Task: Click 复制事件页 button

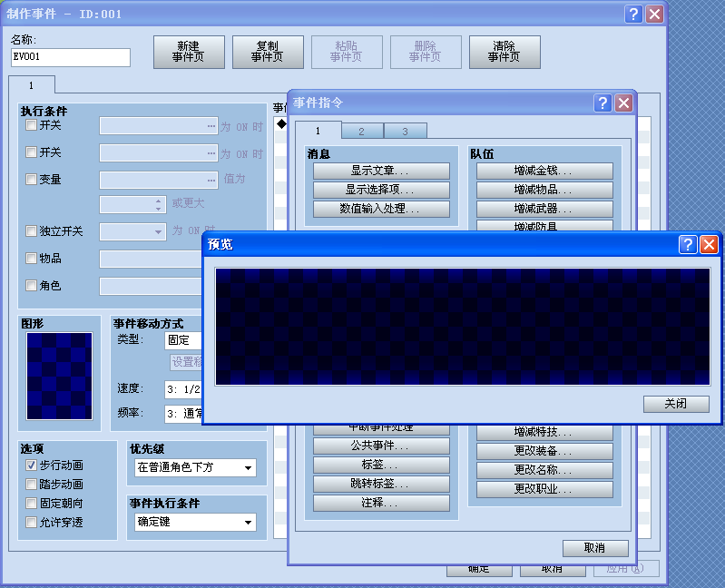Action: pos(268,52)
